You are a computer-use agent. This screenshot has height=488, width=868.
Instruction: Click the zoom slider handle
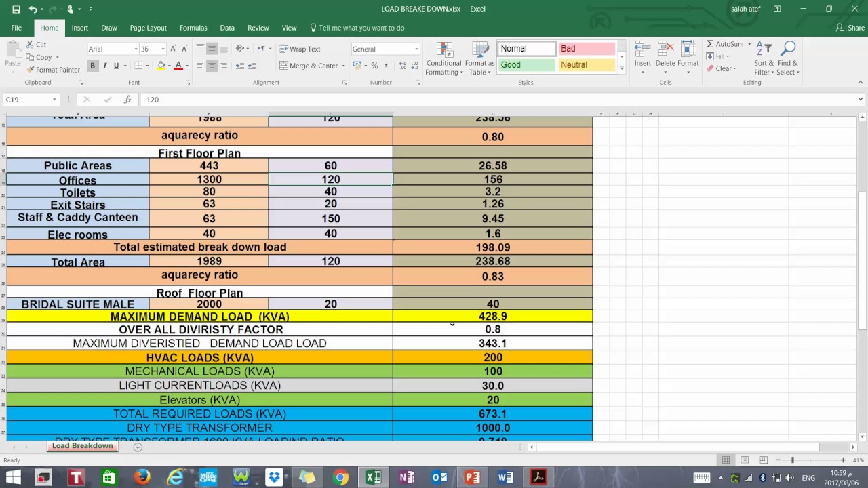click(x=792, y=460)
